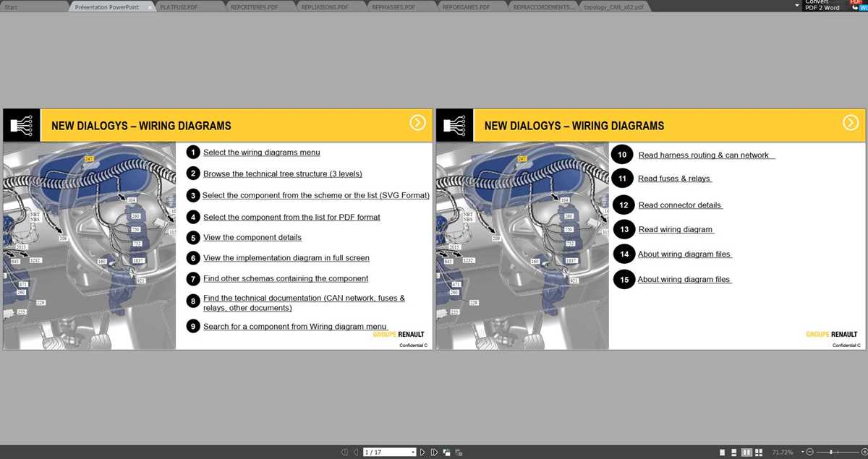Open link Read fuses & relays
868x459 pixels.
coord(674,179)
